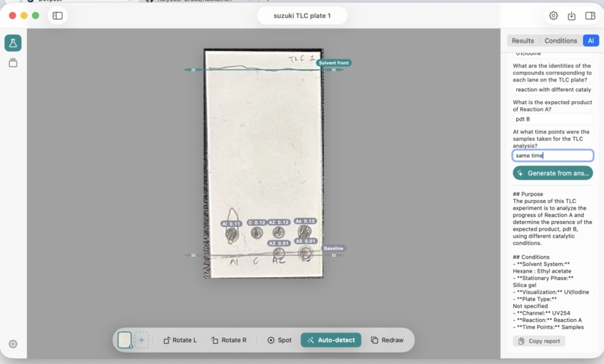Click the suzuki TLC plate 1 title
Screen dimensions: 604x364
(x=302, y=16)
